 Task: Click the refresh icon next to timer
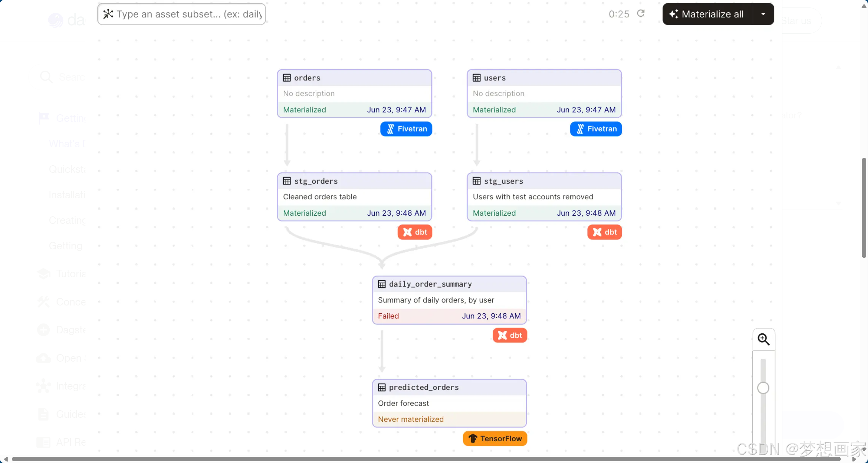click(x=641, y=14)
